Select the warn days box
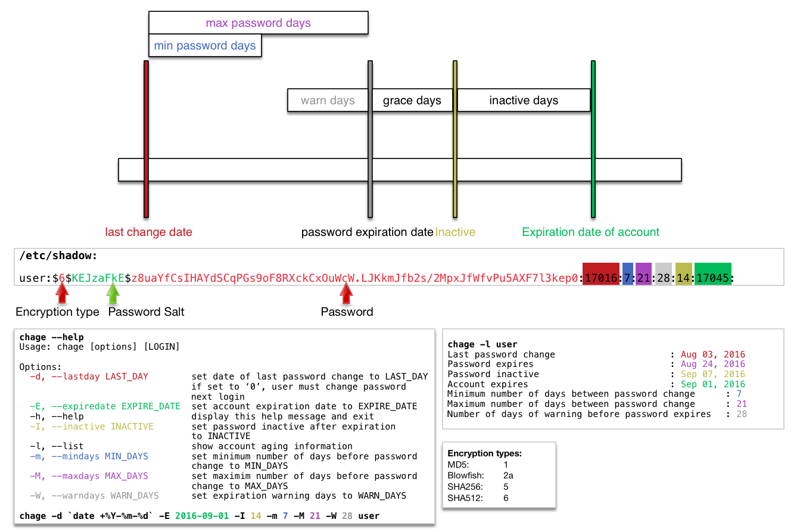This screenshot has height=532, width=800. tap(327, 100)
